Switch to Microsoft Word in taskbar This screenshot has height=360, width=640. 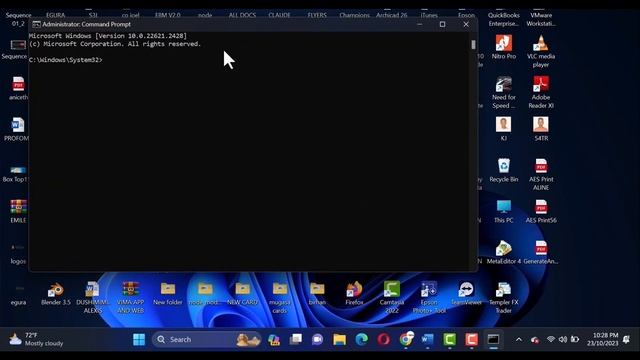pos(427,339)
